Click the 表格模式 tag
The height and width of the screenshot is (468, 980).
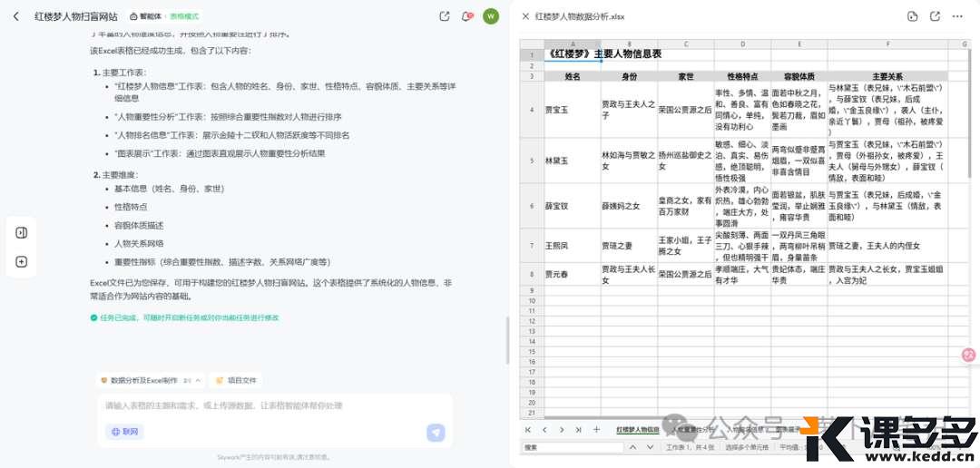tap(184, 16)
